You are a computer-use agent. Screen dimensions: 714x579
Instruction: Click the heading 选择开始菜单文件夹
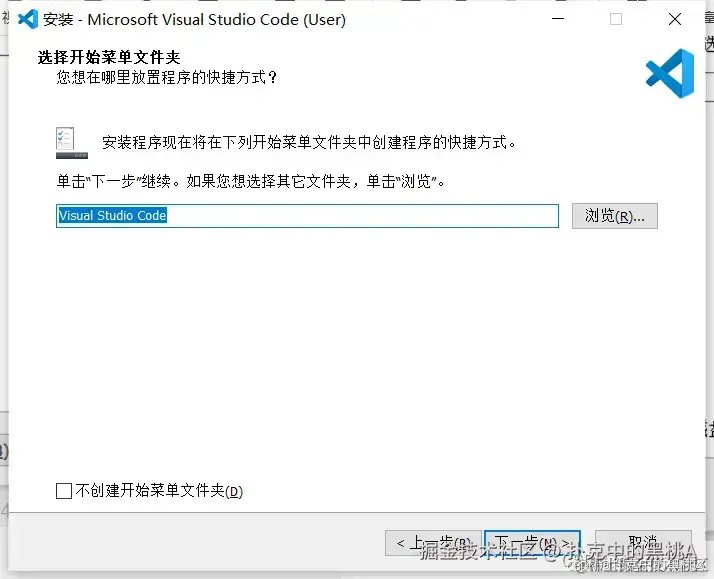click(109, 57)
